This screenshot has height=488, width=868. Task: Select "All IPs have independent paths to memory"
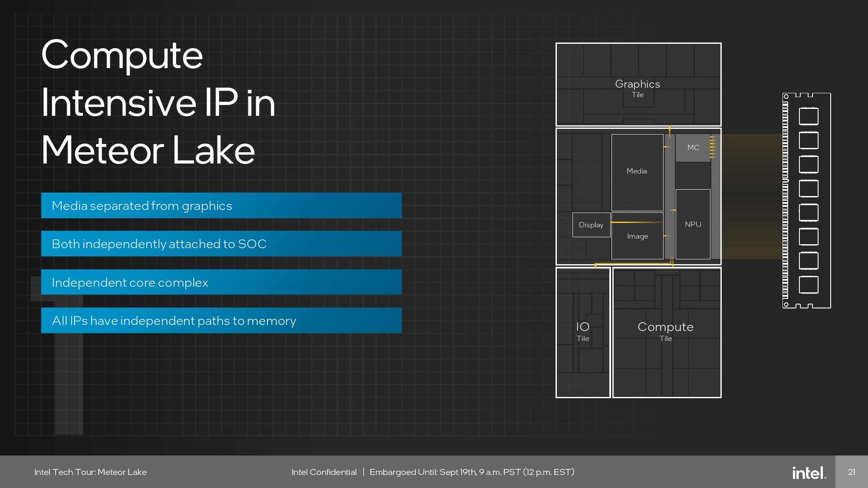(x=221, y=321)
